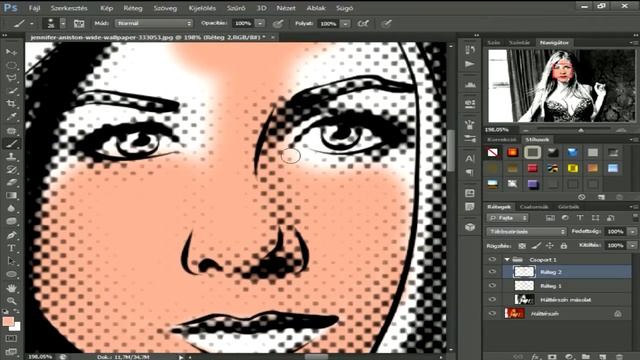640x360 pixels.
Task: Delete layer with trash icon
Action: 620,356
